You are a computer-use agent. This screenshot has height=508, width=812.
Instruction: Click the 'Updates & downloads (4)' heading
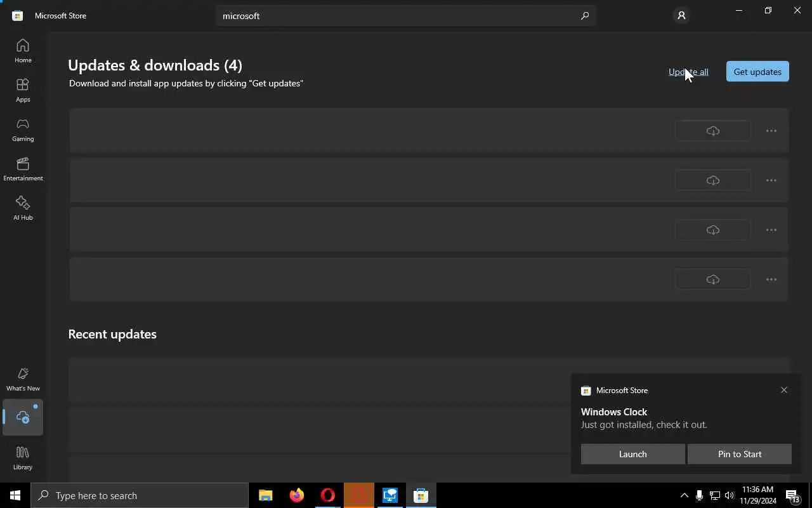(x=155, y=65)
